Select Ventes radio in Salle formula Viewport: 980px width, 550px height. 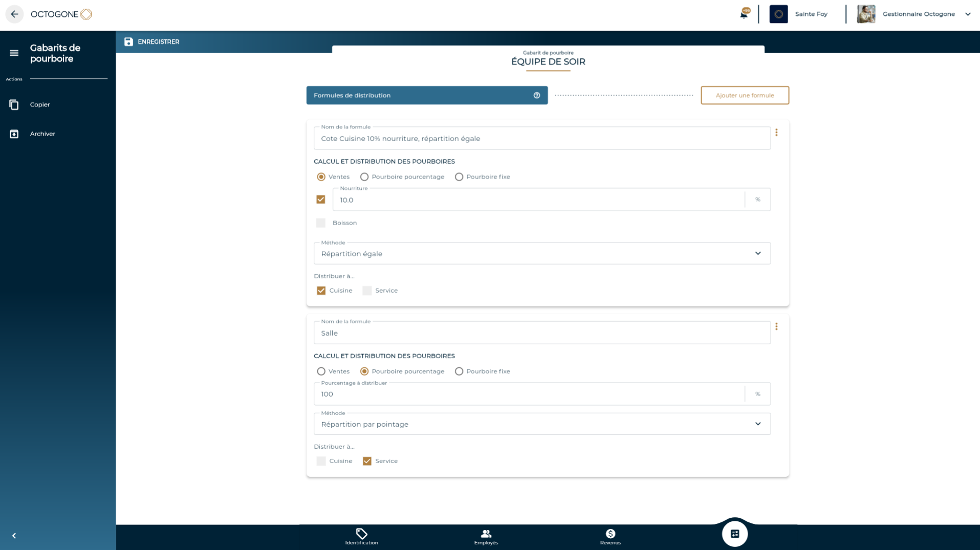[321, 371]
